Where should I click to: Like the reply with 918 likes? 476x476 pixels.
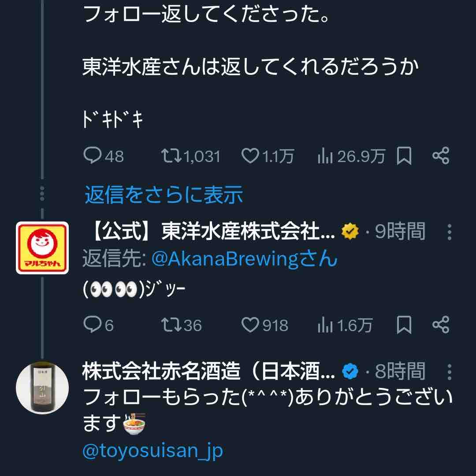[x=264, y=325]
